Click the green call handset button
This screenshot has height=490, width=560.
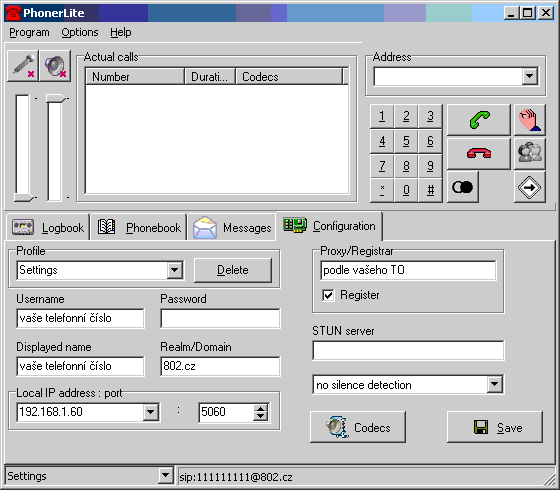pyautogui.click(x=479, y=120)
